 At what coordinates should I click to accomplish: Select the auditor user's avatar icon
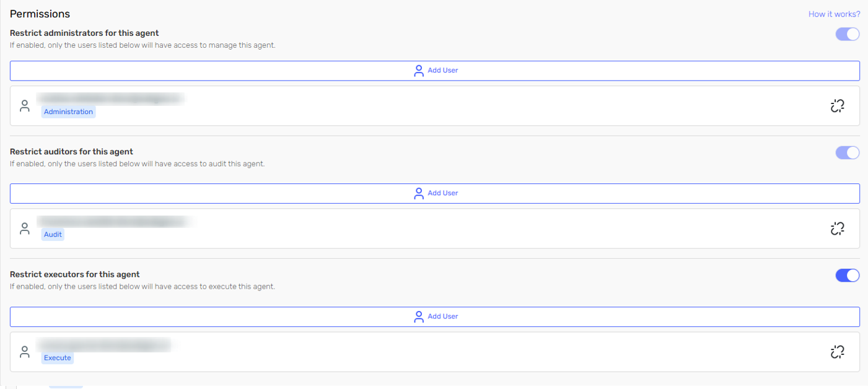(x=25, y=228)
